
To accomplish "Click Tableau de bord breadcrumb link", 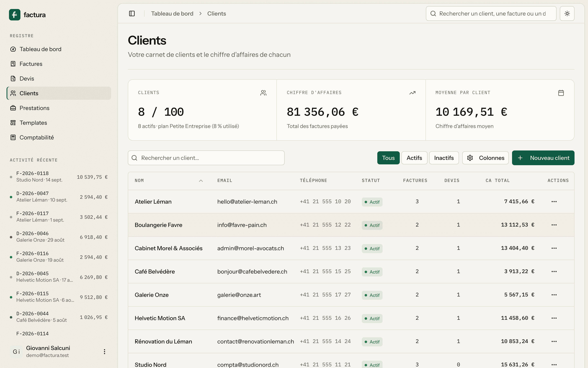I will pos(172,14).
